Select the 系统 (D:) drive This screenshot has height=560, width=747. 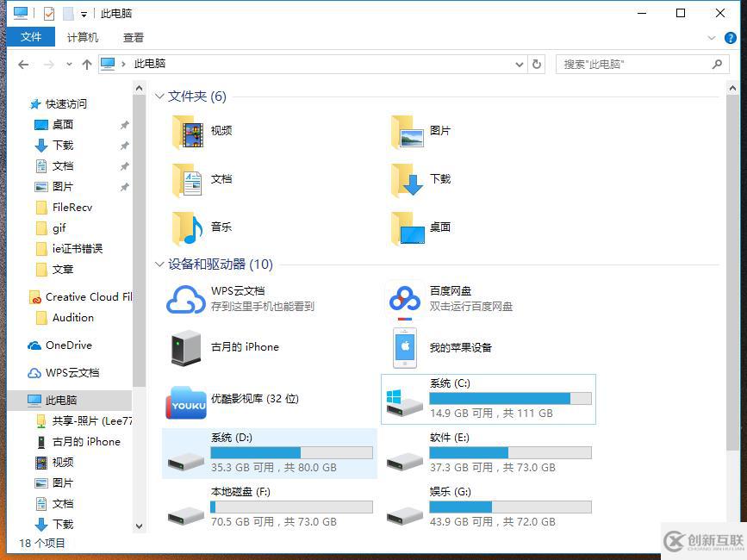tap(270, 453)
